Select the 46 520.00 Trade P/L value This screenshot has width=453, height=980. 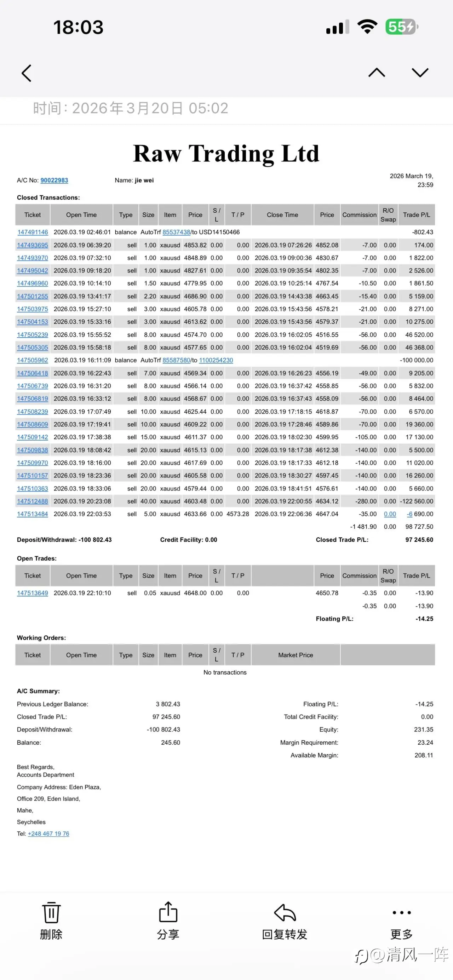click(419, 335)
